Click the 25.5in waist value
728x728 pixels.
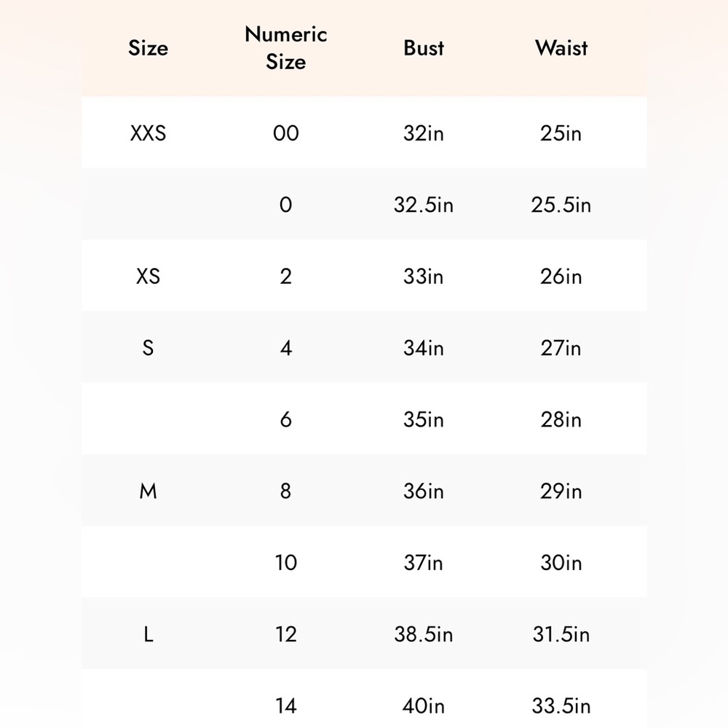click(x=561, y=205)
